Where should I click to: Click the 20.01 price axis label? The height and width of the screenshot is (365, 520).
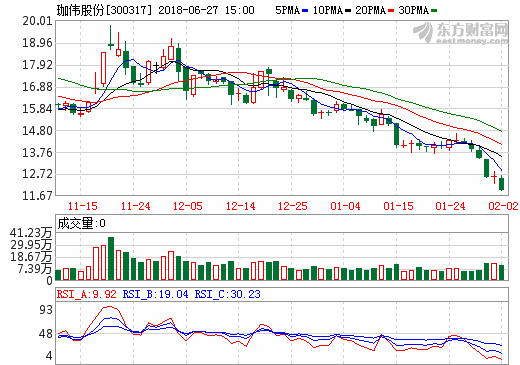[38, 21]
